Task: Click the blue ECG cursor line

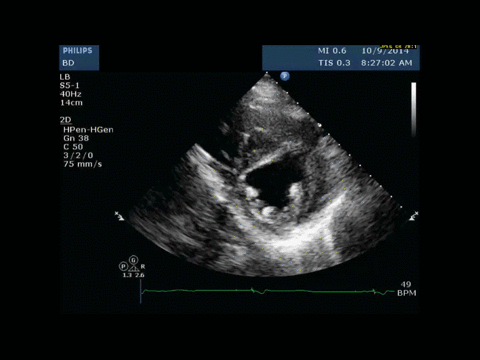Action: click(141, 291)
